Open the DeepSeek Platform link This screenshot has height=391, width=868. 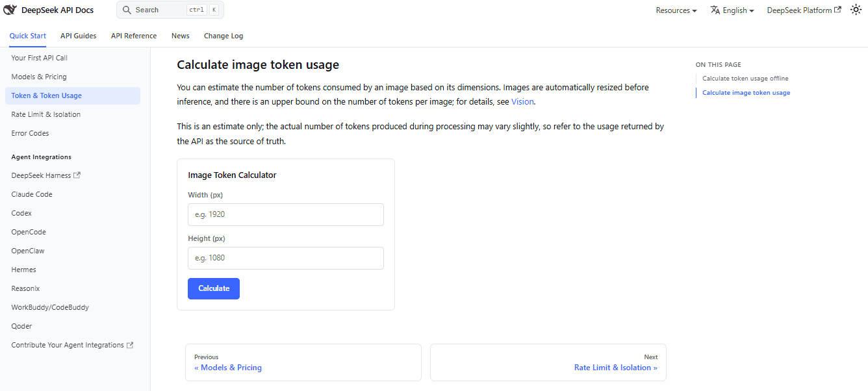click(x=804, y=10)
